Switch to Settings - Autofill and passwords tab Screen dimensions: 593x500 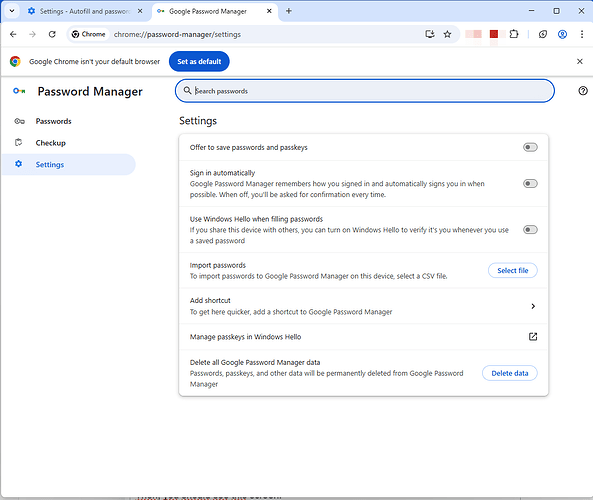(x=85, y=11)
